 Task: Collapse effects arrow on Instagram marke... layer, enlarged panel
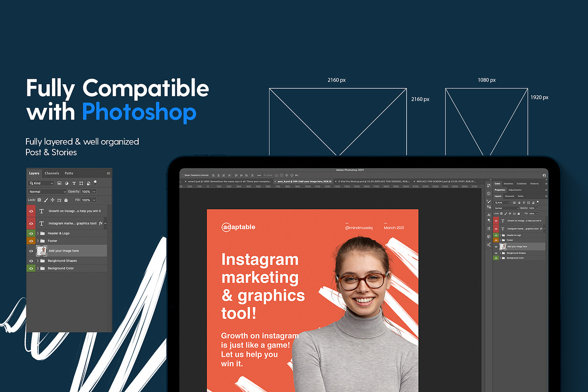click(x=105, y=223)
